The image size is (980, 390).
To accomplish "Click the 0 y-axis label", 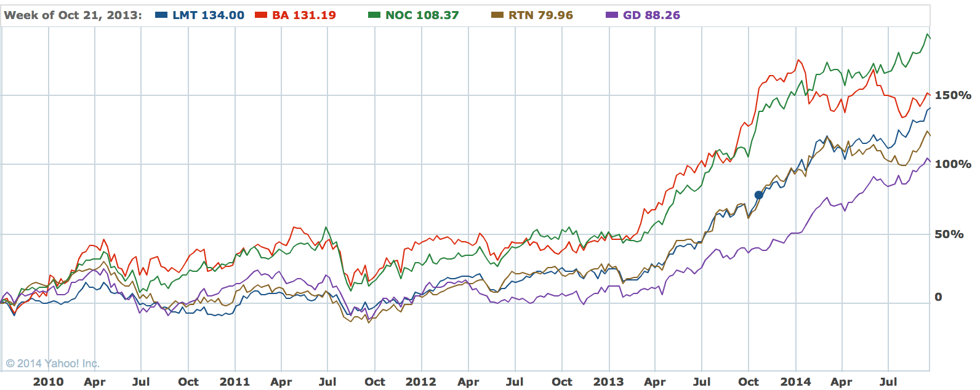I will coord(938,297).
